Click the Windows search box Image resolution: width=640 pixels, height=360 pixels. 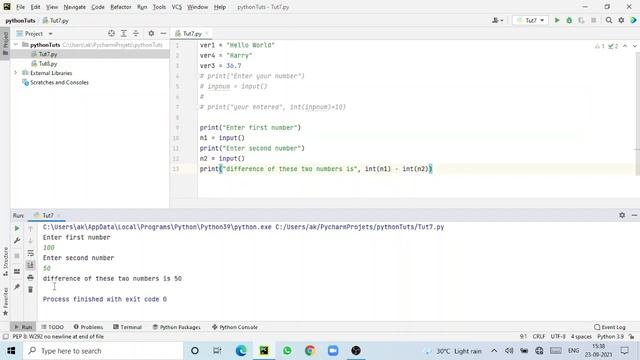pyautogui.click(x=103, y=351)
